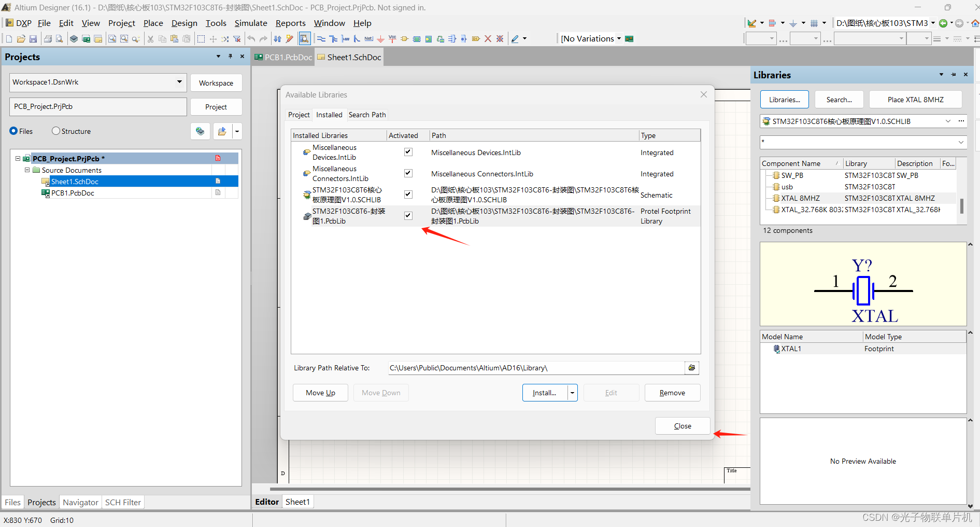Open the Workspace1.DsnWrk dropdown
The height and width of the screenshot is (527, 980).
179,82
